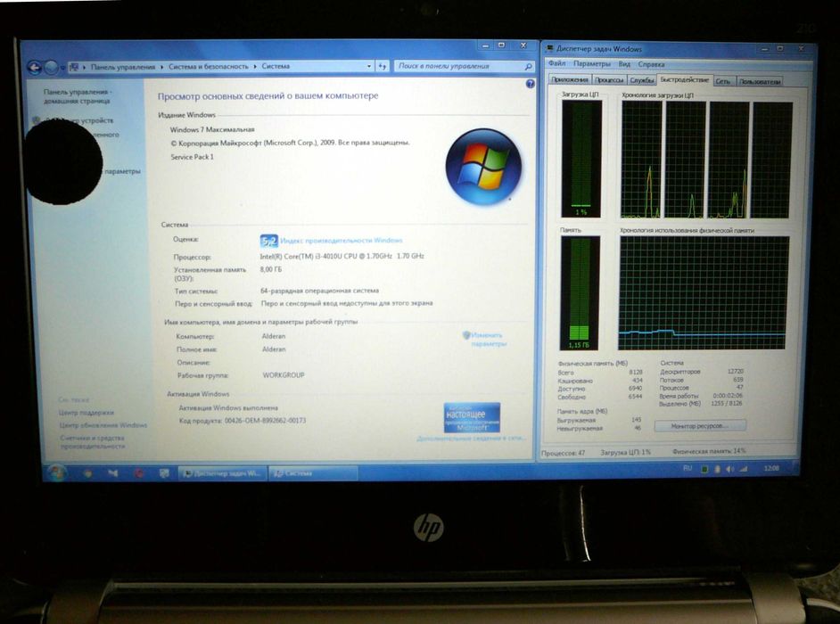The width and height of the screenshot is (840, 624).
Task: Click the Windows logo image in System window
Action: [483, 166]
